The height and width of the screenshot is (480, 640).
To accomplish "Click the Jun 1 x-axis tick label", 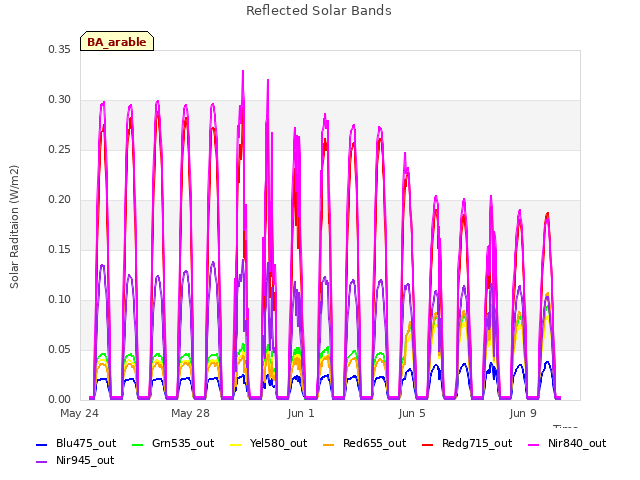I will 301,413.
